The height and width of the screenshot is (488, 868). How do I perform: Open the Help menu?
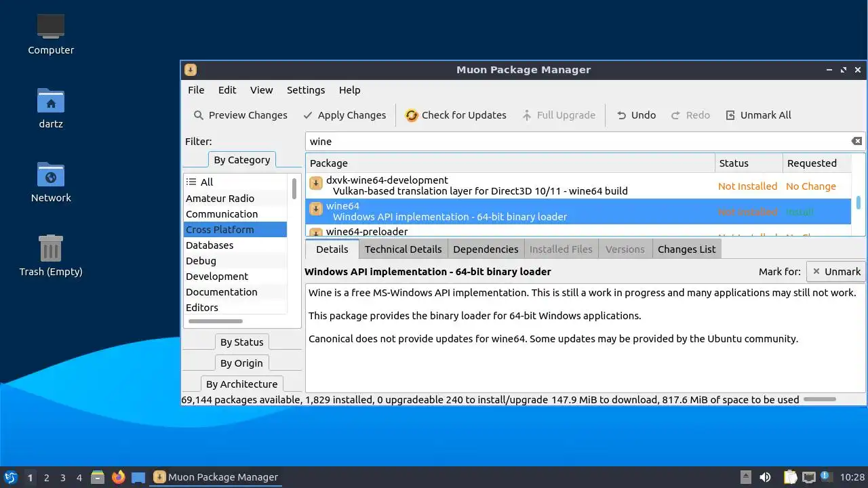click(350, 90)
